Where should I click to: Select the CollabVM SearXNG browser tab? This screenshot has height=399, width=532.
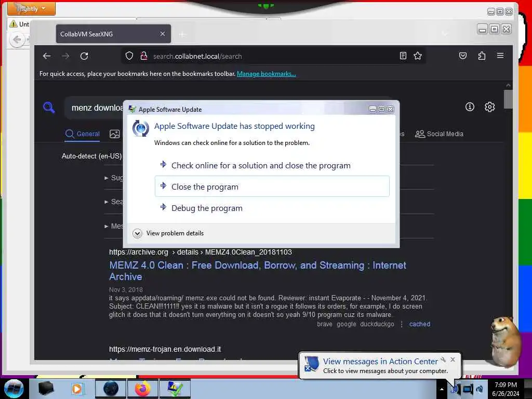coord(113,34)
